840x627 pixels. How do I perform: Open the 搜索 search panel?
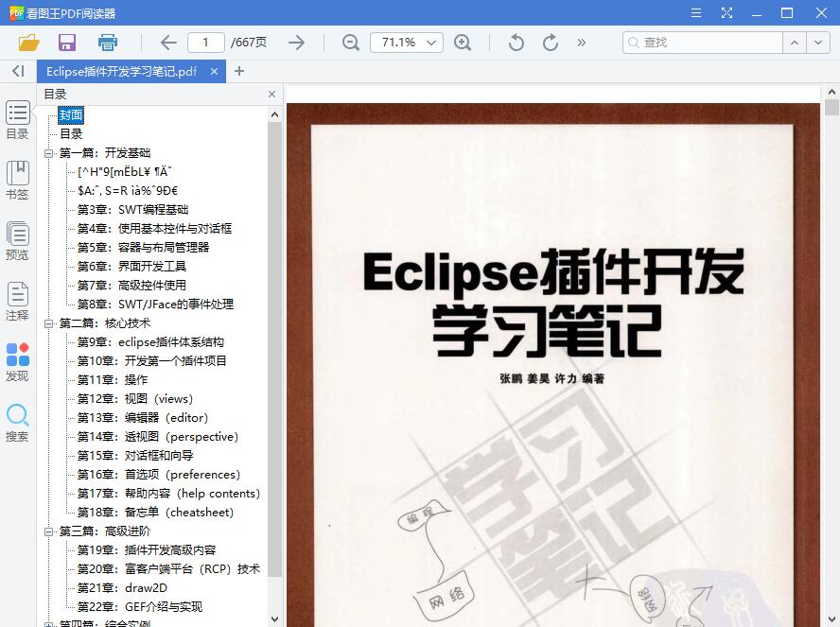(x=17, y=423)
